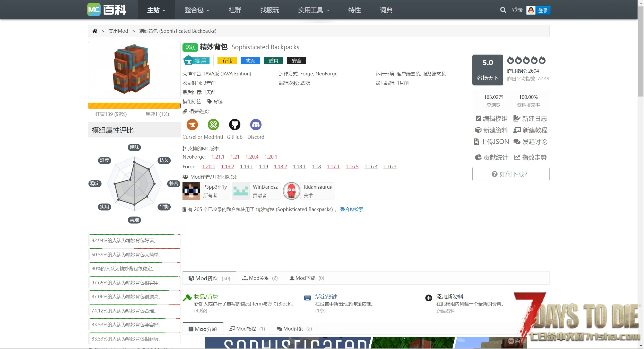Click the 如何下载? button

coord(511,174)
